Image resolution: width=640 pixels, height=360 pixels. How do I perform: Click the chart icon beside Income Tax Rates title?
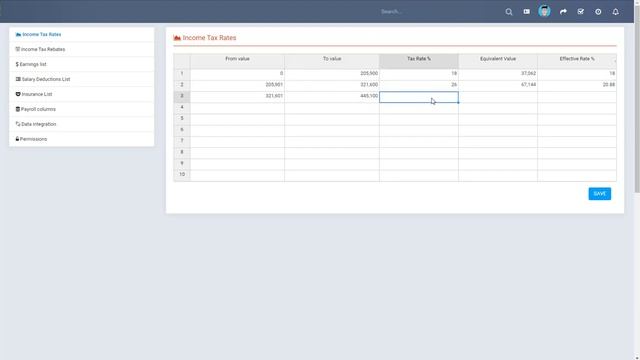pyautogui.click(x=177, y=38)
